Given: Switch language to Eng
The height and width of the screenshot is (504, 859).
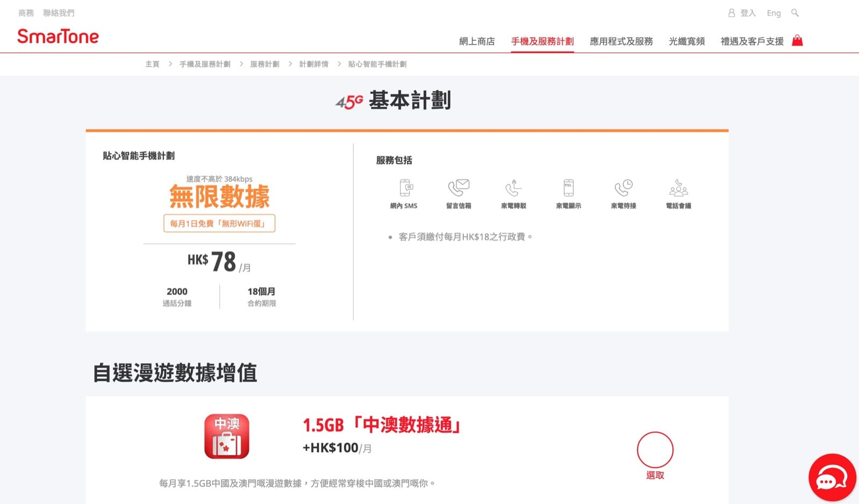Looking at the screenshot, I should (x=774, y=13).
